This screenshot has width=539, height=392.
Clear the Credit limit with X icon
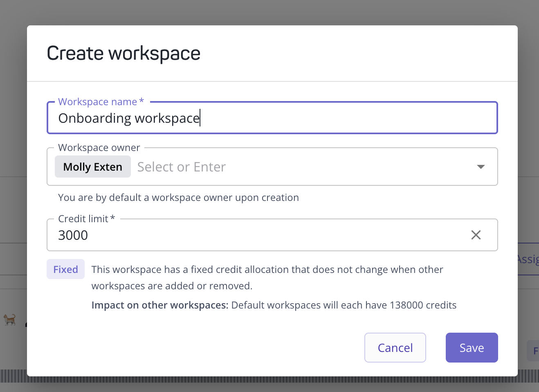click(476, 235)
